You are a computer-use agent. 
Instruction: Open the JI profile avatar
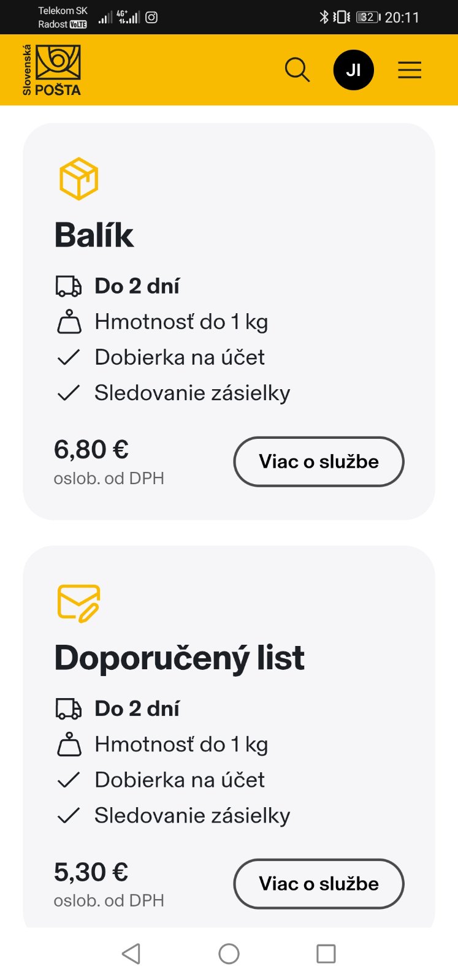pos(353,70)
